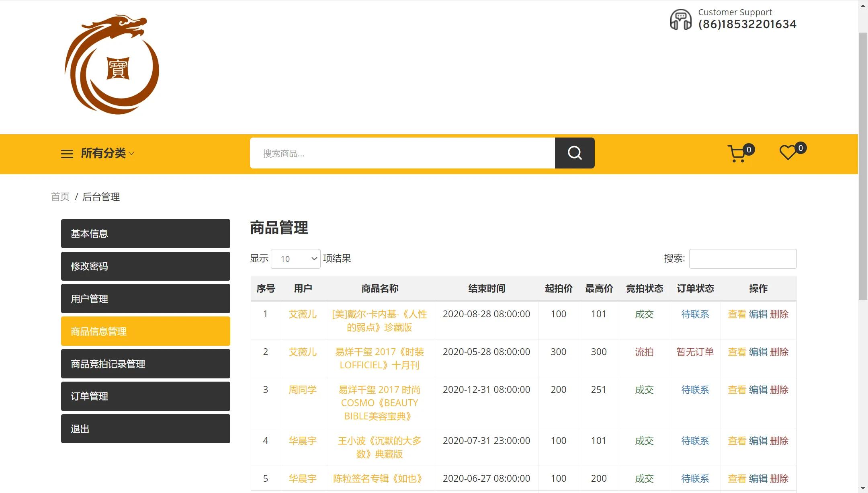Click inside the table search box
The image size is (868, 493).
coord(742,259)
